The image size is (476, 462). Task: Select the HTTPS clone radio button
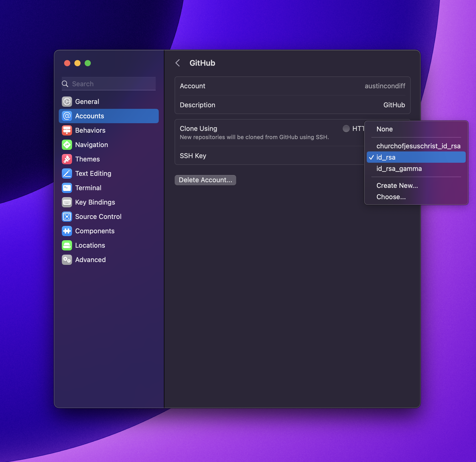346,129
